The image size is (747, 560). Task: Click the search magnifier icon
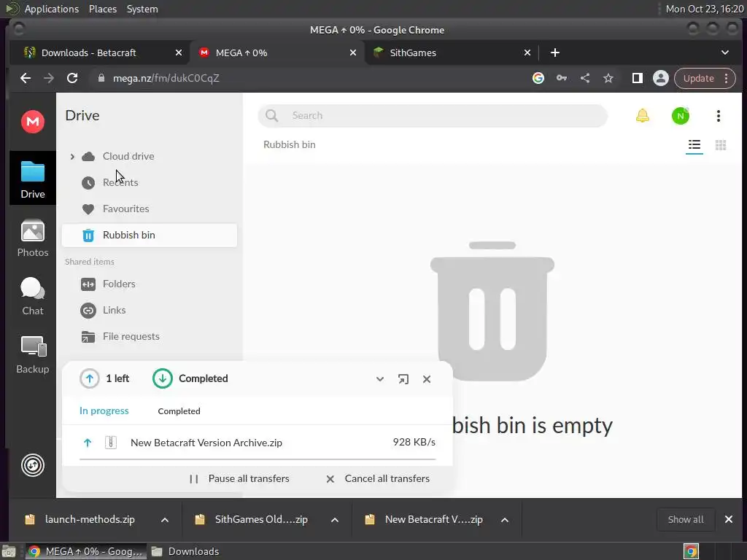pyautogui.click(x=271, y=116)
